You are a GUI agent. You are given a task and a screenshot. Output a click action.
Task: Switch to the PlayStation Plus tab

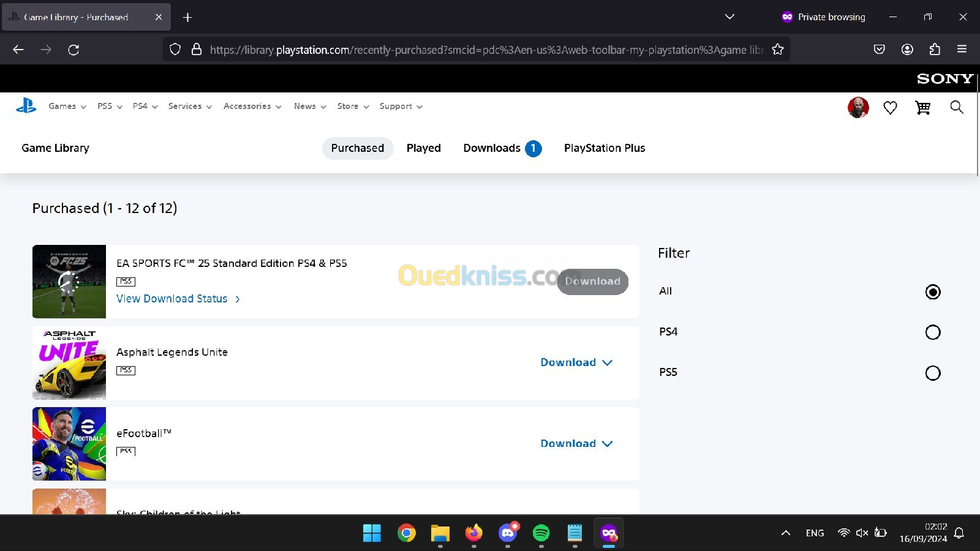click(x=605, y=148)
